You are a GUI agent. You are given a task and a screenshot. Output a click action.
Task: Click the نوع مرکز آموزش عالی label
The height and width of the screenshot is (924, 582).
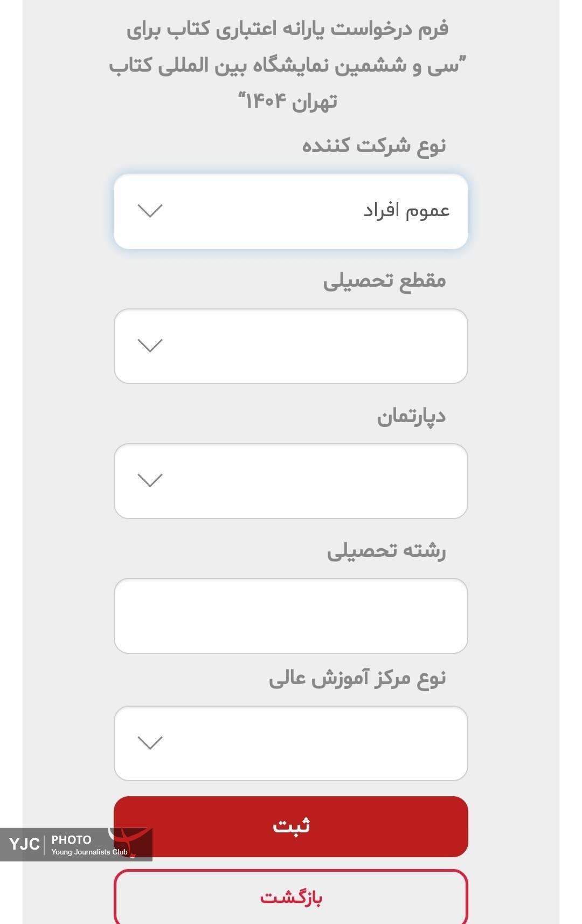tap(357, 679)
